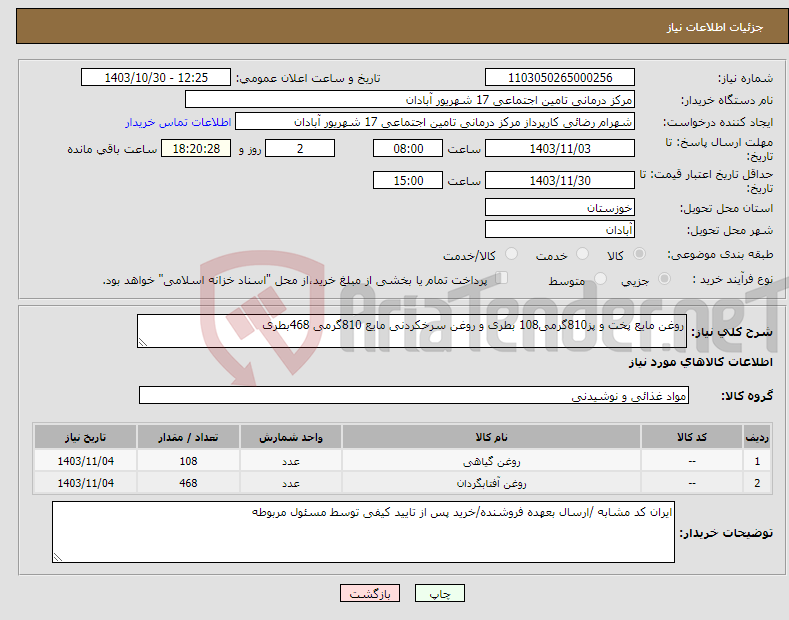Click the announcement date field 1403/10/30 - 12:25
Image resolution: width=789 pixels, height=620 pixels.
[156, 78]
